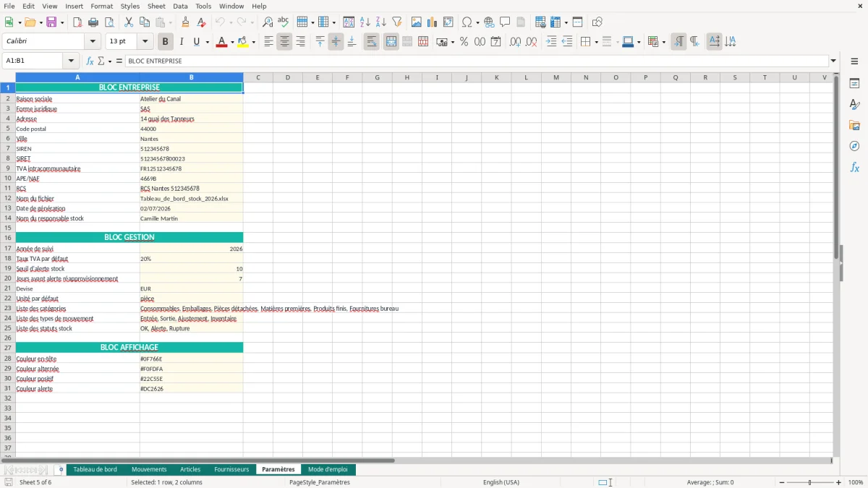
Task: Open the Data menu
Action: 180,6
